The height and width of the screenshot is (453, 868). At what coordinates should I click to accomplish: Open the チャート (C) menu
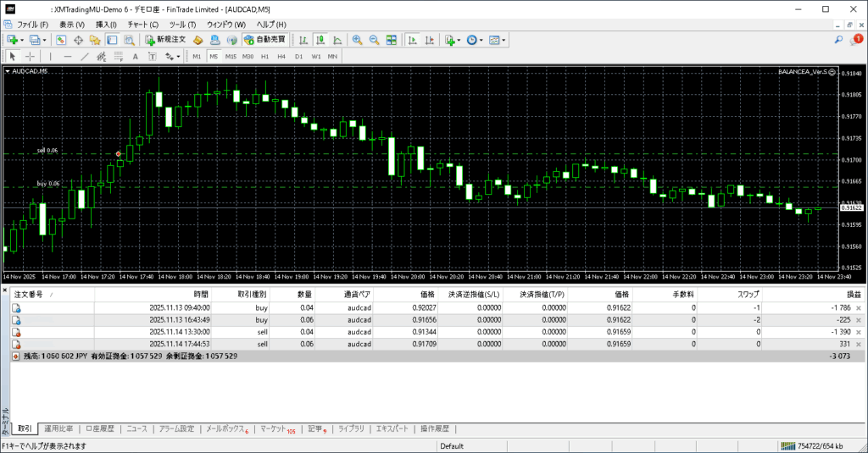coord(142,24)
